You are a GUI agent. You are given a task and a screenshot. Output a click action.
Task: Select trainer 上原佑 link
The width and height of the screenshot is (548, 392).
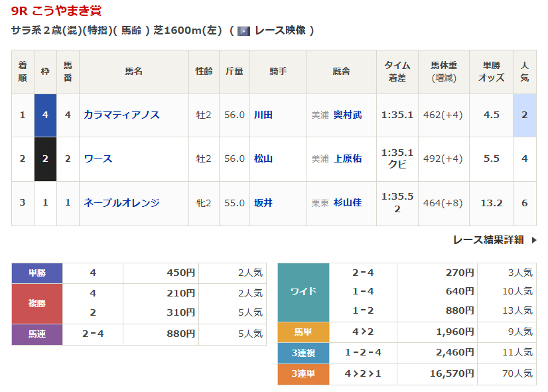[348, 159]
